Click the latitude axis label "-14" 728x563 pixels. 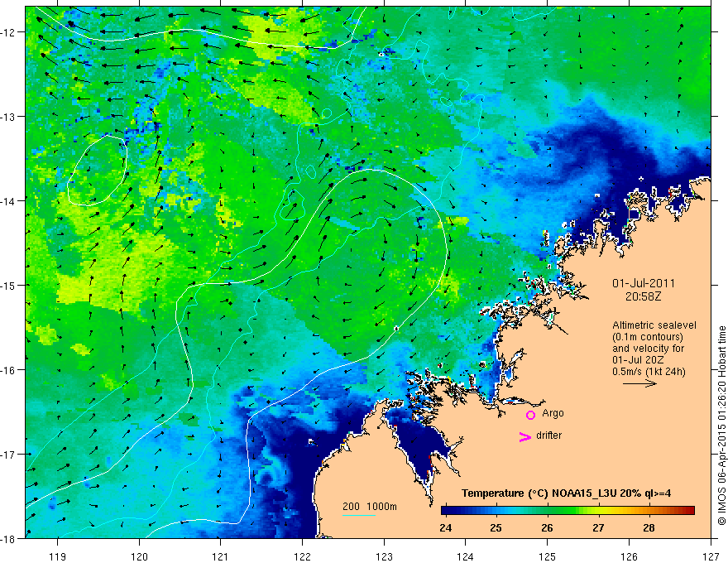[8, 200]
